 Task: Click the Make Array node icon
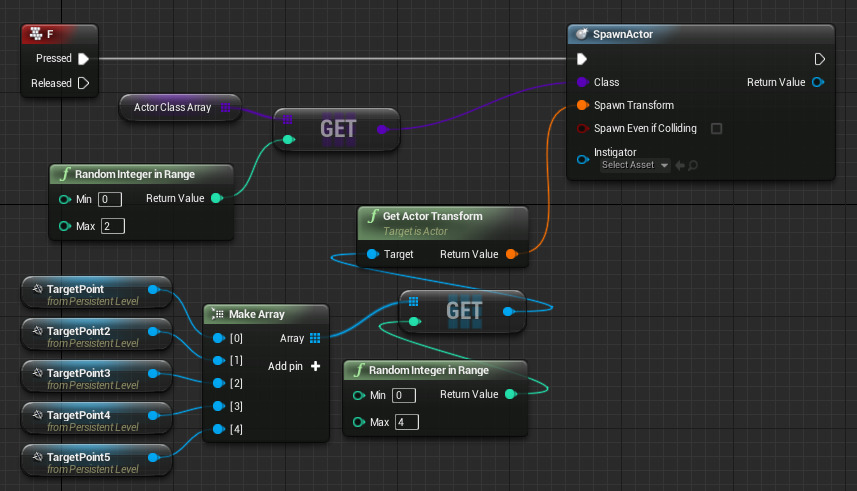[218, 314]
